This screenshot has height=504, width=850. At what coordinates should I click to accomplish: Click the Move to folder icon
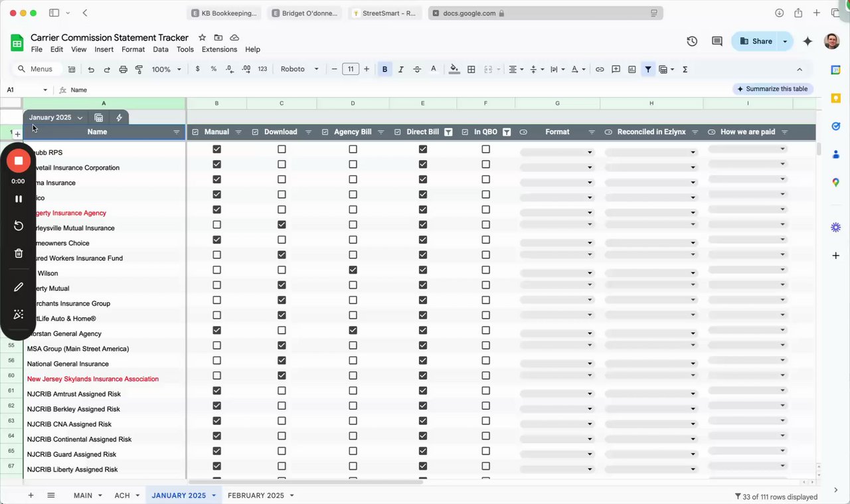(218, 38)
